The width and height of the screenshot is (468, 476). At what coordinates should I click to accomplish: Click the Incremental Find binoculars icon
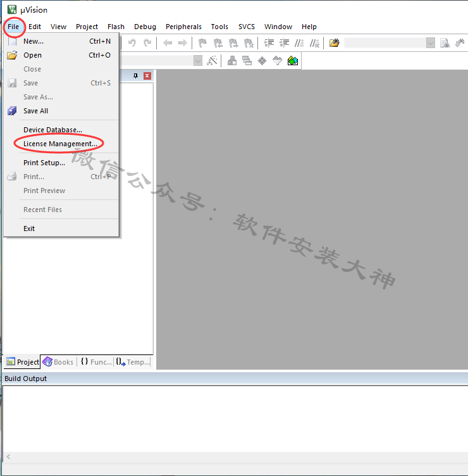click(460, 43)
